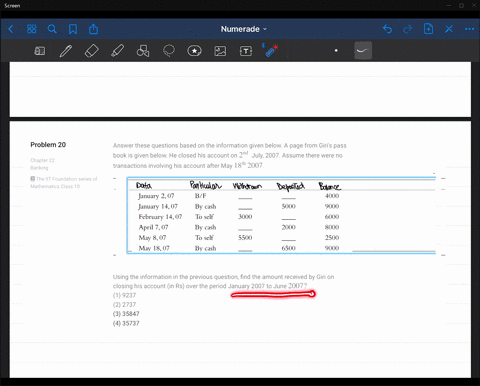Click the January 2, 07 date cell

(156, 196)
